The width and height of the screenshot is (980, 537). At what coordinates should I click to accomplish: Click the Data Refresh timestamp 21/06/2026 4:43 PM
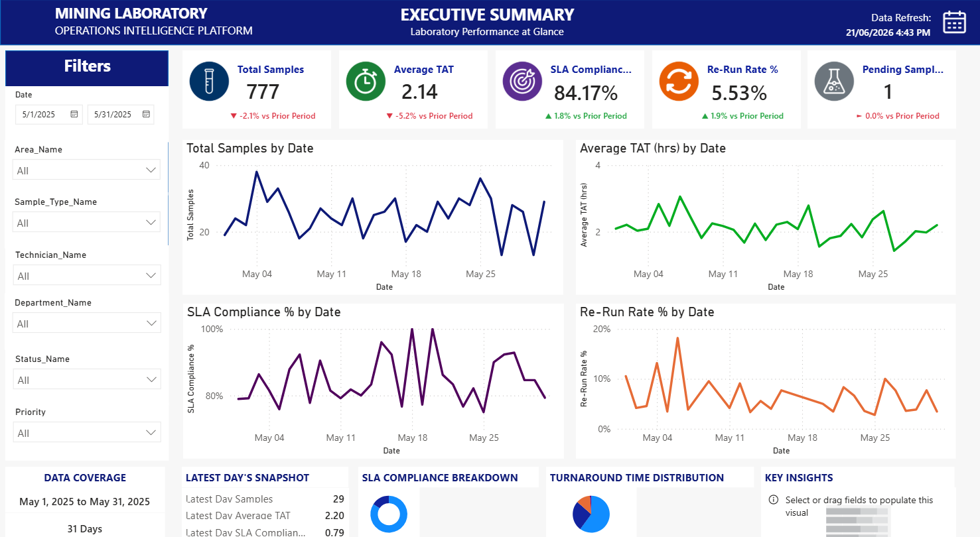[x=888, y=32]
